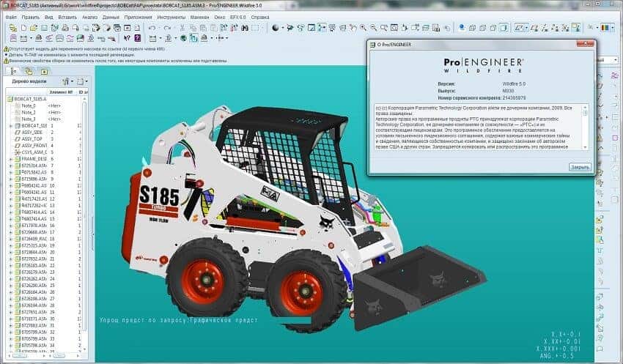The image size is (623, 364).
Task: Click the About dialog license text scrollbar
Action: (x=585, y=127)
